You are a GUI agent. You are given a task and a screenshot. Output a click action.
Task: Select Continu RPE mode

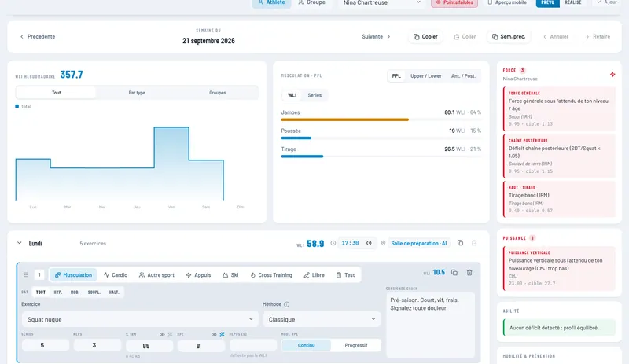pos(306,345)
